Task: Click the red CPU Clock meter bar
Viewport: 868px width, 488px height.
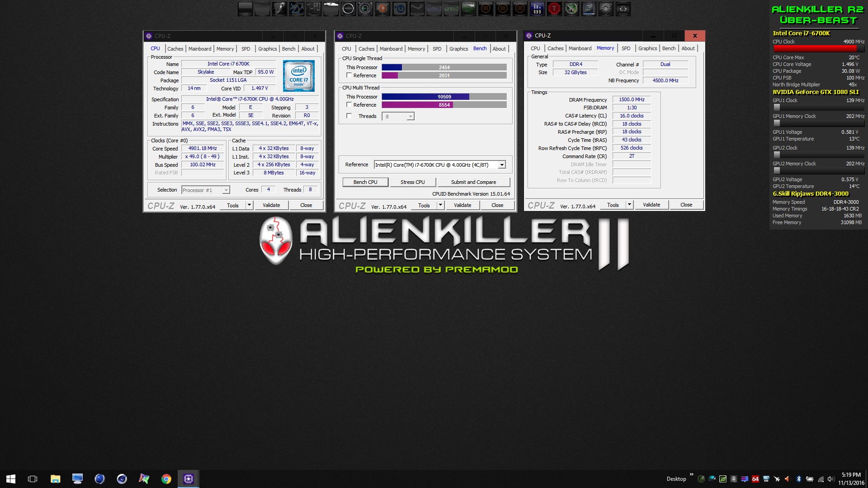Action: 818,48
